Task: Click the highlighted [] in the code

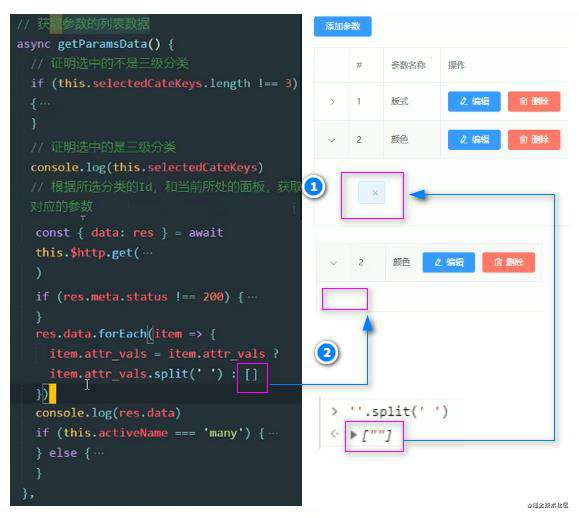Action: (x=251, y=374)
